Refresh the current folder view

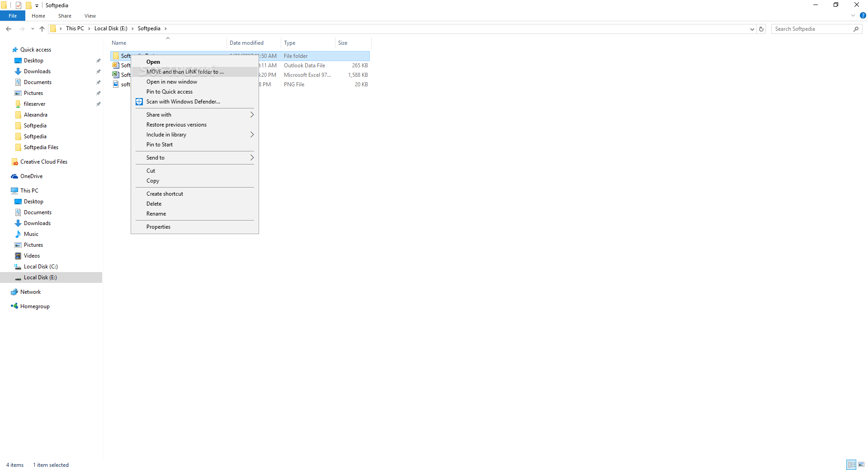(761, 28)
